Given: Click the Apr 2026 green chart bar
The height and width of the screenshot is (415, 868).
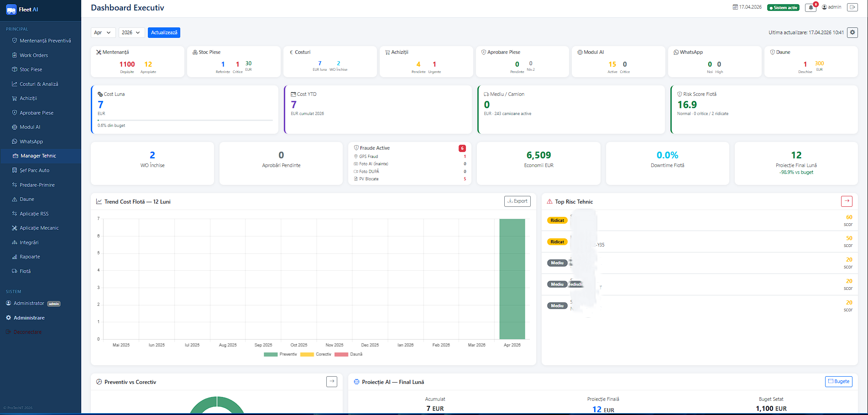Looking at the screenshot, I should [512, 279].
